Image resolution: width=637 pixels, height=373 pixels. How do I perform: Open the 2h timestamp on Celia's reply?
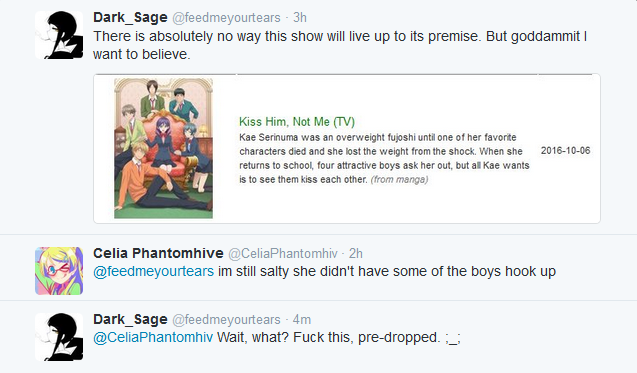pyautogui.click(x=355, y=254)
